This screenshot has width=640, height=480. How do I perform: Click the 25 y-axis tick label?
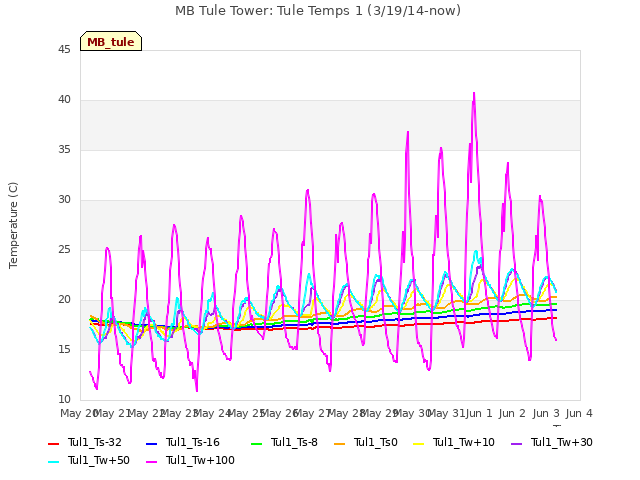64,250
